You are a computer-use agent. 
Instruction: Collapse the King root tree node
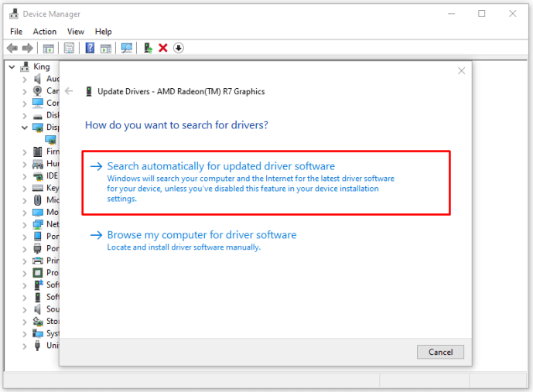click(12, 67)
